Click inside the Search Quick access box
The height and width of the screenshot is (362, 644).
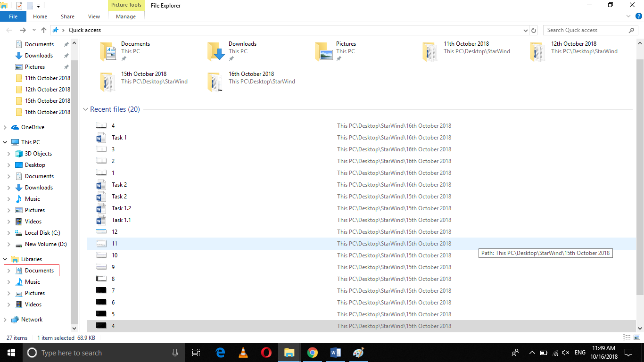[585, 30]
